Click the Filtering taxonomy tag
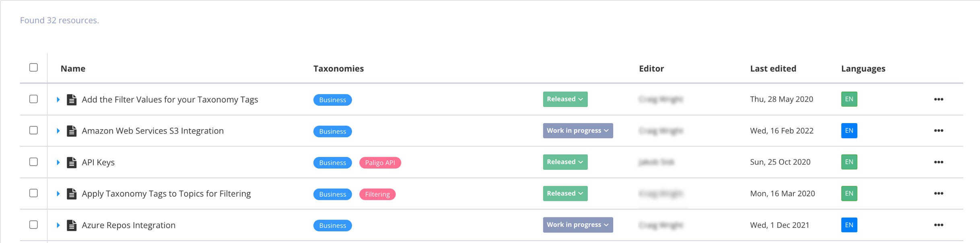Screen dimensions: 980x243 tap(377, 194)
